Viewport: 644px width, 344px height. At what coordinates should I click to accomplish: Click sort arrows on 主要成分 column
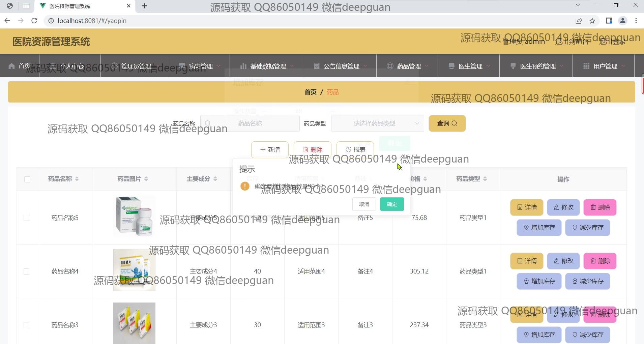(x=215, y=179)
